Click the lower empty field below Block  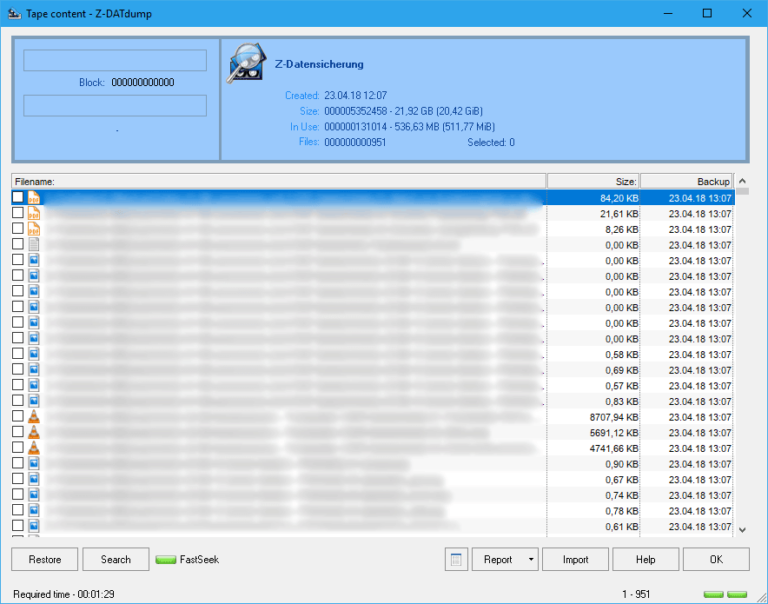(x=115, y=105)
